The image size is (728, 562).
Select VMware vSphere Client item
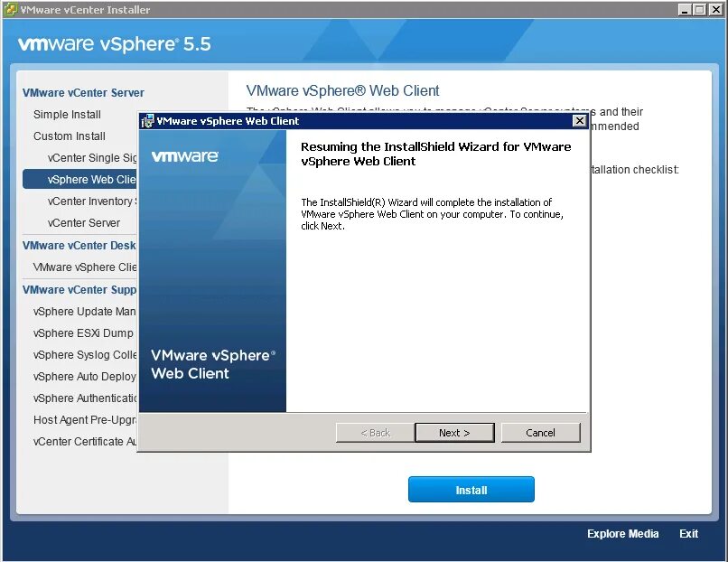coord(85,267)
